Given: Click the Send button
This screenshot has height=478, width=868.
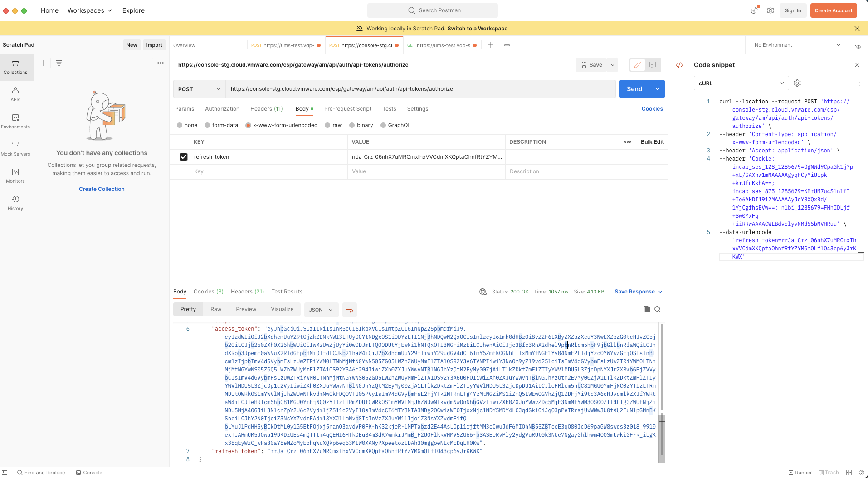Looking at the screenshot, I should [635, 89].
